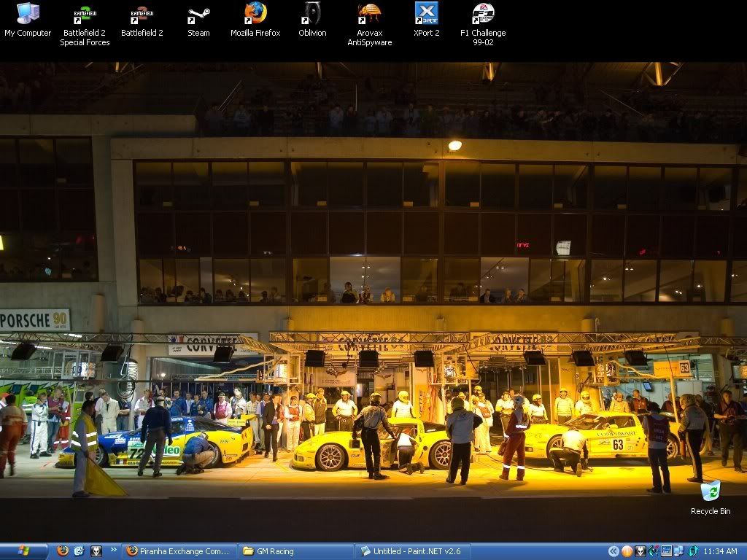Switch to Untitled - Paint.NET v2.6 window

click(413, 551)
